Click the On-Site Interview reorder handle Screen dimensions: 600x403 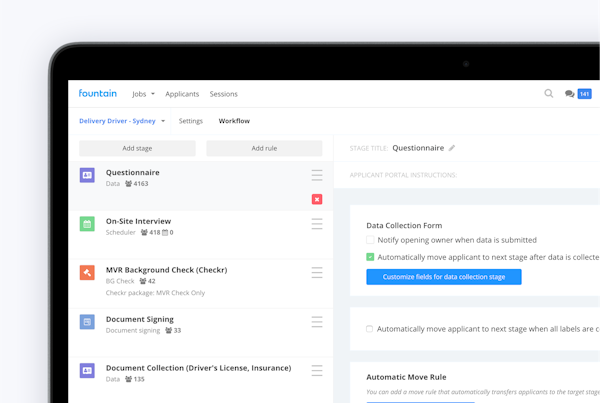317,224
